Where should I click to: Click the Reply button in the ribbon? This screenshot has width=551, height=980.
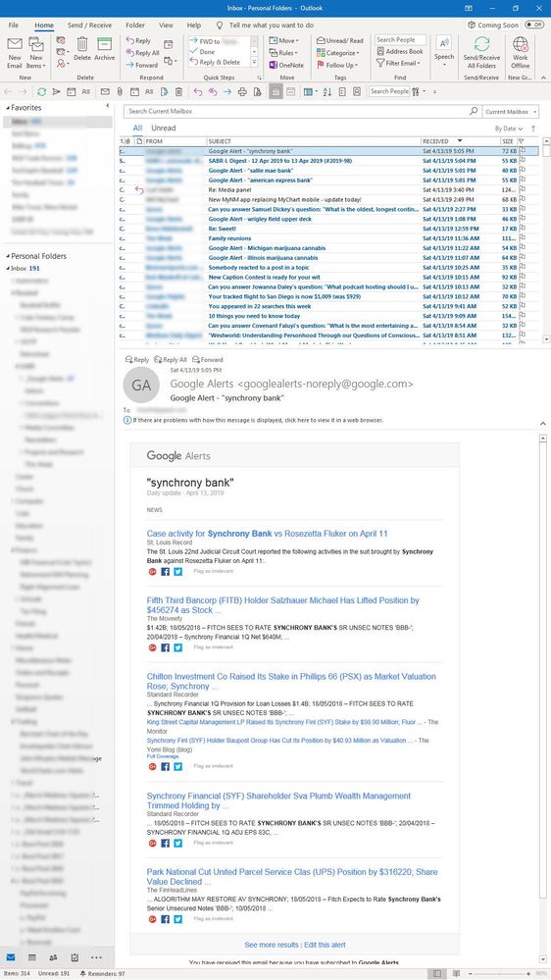[x=138, y=40]
